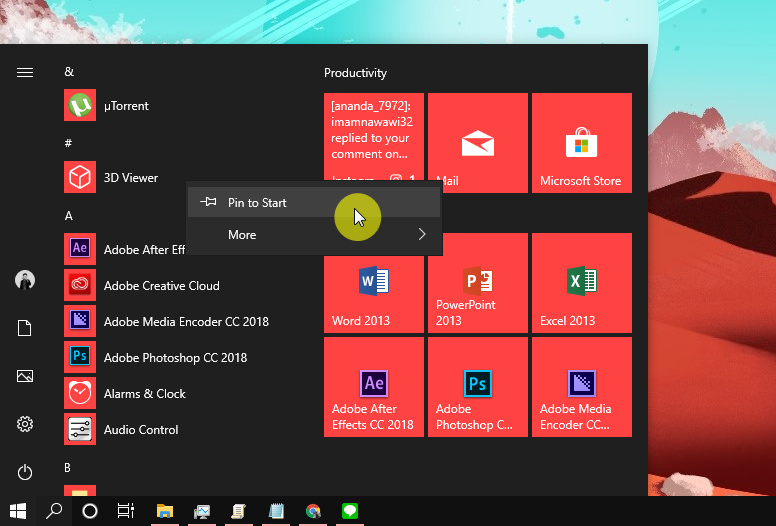
Task: Open Settings gear in Start sidebar
Action: click(25, 424)
